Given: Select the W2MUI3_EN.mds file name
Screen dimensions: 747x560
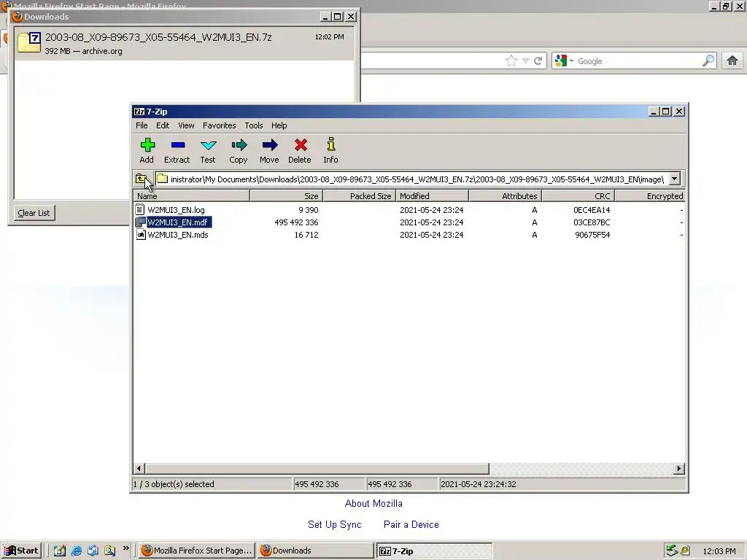Looking at the screenshot, I should coord(178,235).
